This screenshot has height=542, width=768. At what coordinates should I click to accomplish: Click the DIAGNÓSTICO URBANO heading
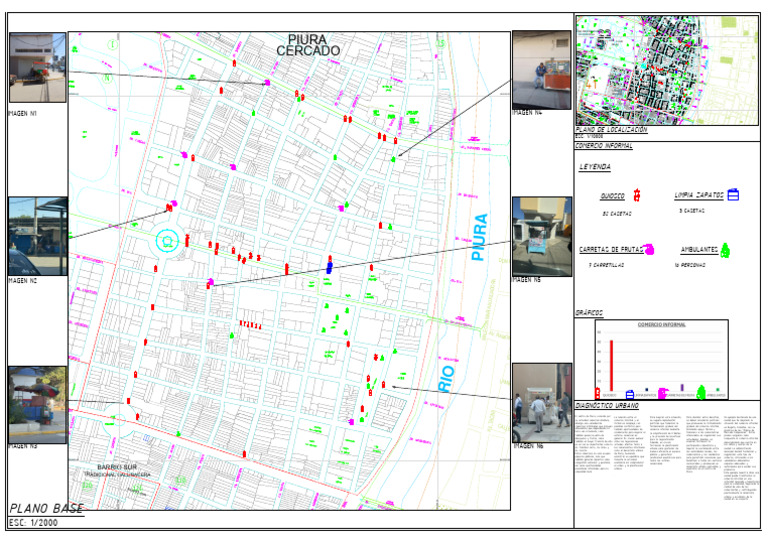[x=607, y=406]
